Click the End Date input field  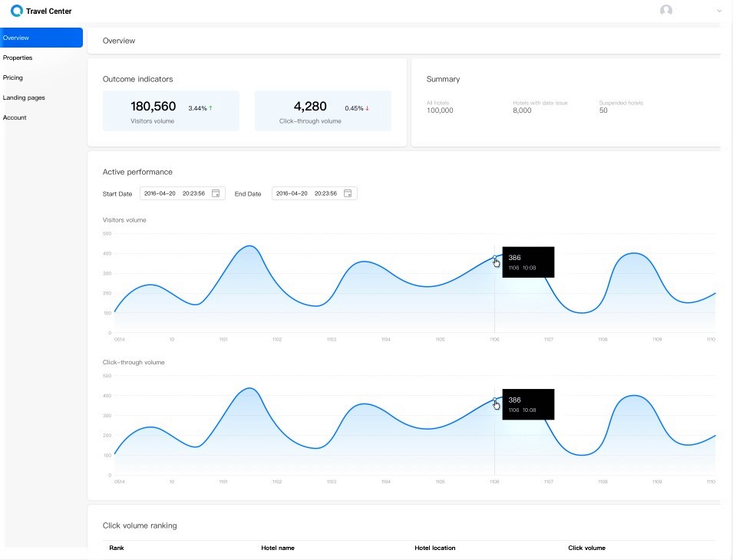coord(314,193)
